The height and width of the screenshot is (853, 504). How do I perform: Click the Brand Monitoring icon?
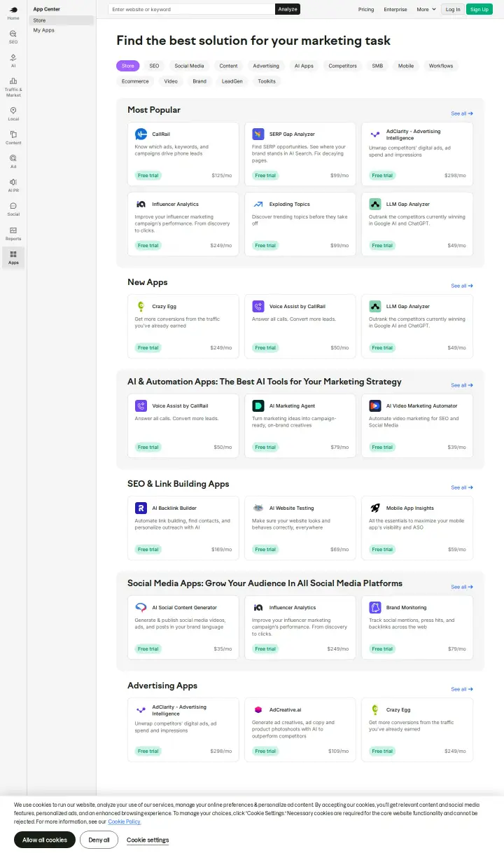374,607
